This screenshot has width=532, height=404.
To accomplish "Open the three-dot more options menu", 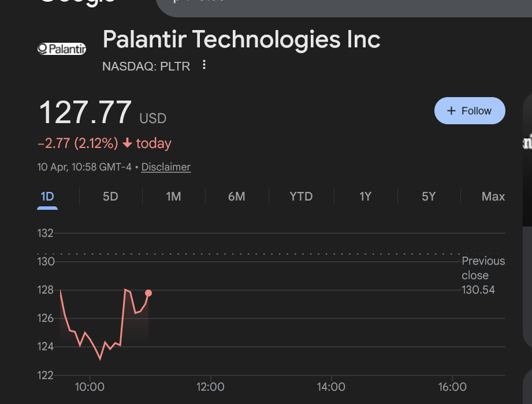I will [x=204, y=65].
